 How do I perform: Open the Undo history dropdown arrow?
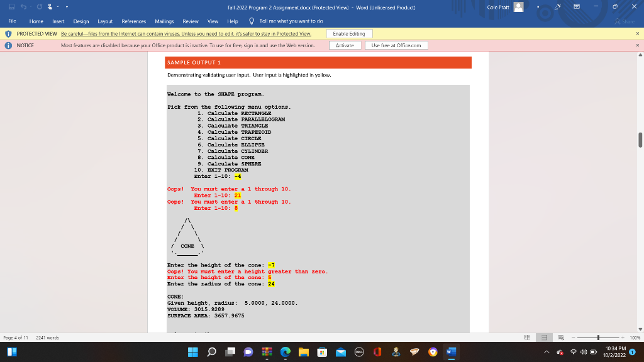click(30, 6)
